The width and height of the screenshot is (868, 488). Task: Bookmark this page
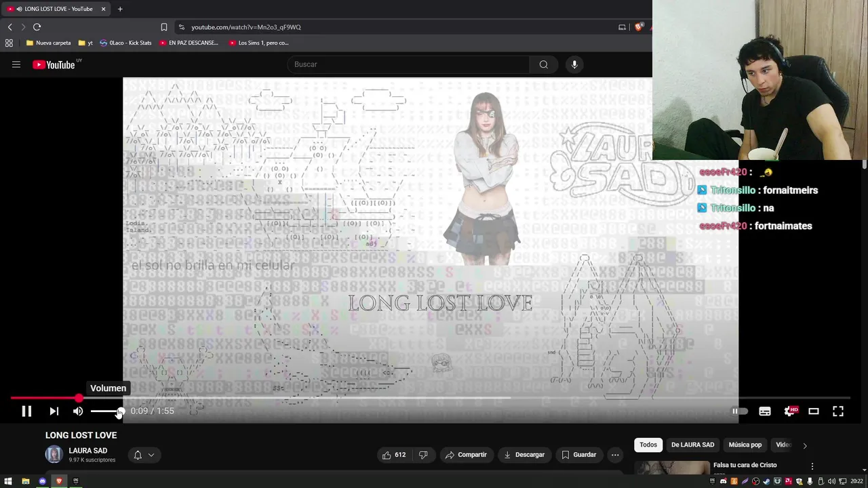point(163,27)
